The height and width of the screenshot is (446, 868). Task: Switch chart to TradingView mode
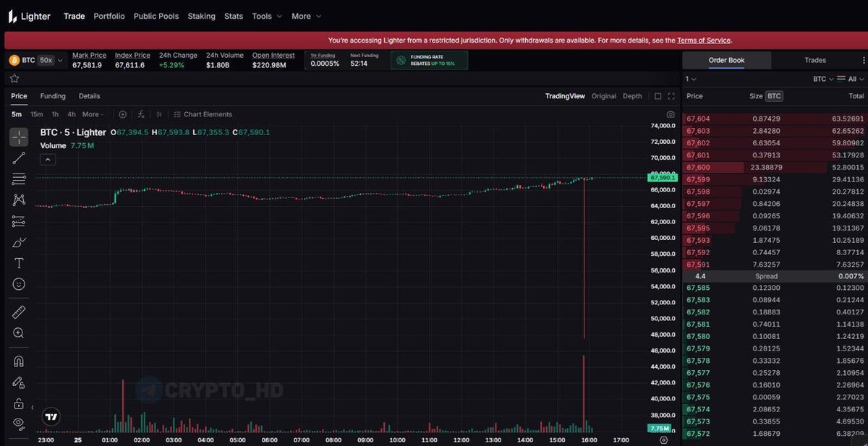point(565,96)
